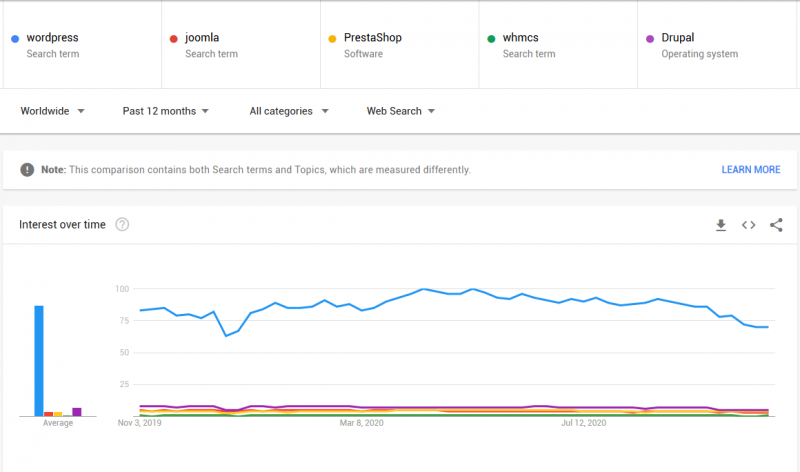Click the blue wordpress color dot
This screenshot has height=472, width=800.
click(x=15, y=39)
